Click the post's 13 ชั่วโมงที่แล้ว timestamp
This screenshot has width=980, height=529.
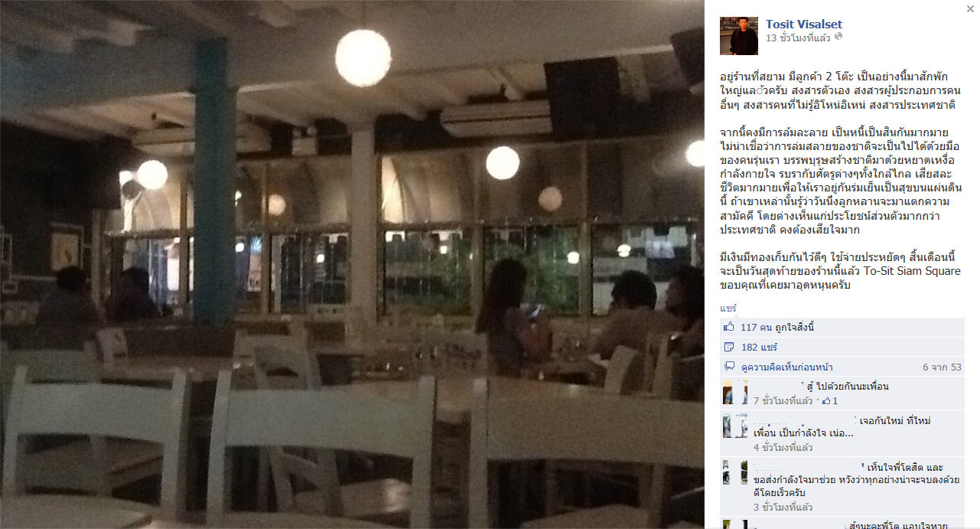pos(799,37)
